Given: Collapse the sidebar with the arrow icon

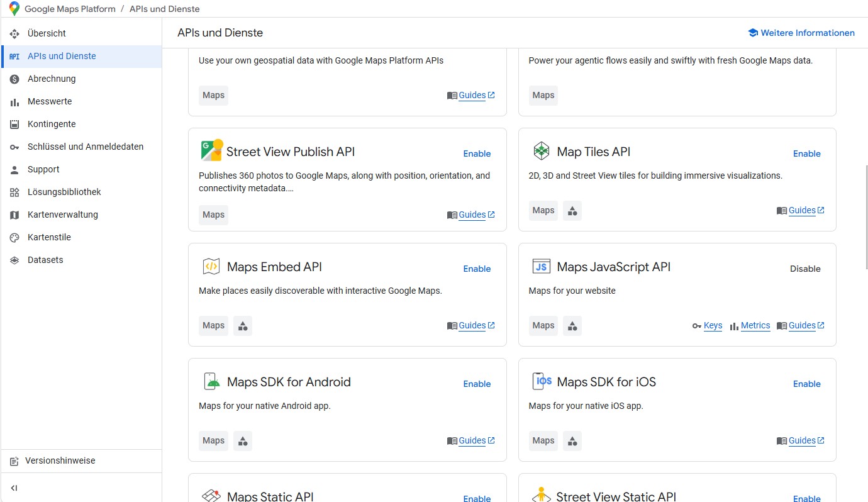Looking at the screenshot, I should point(14,488).
